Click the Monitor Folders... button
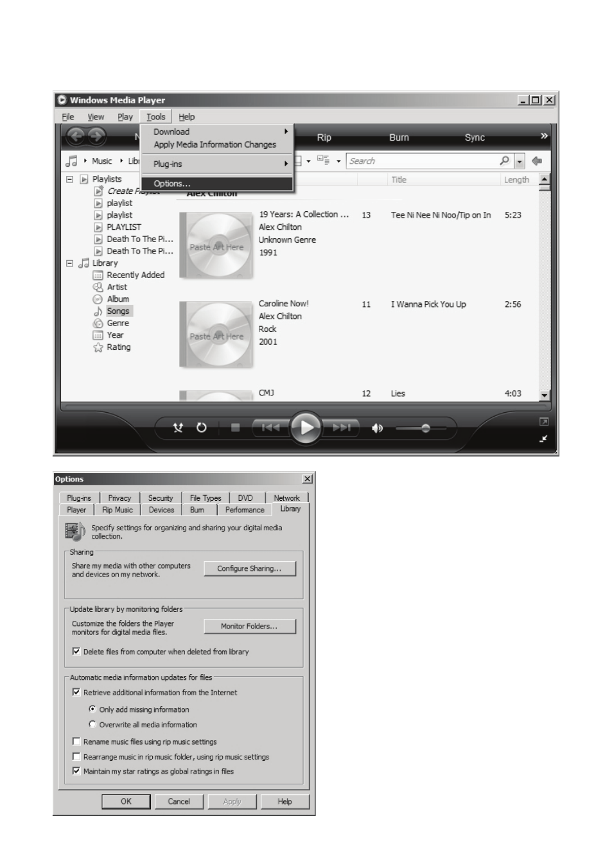 pyautogui.click(x=250, y=626)
